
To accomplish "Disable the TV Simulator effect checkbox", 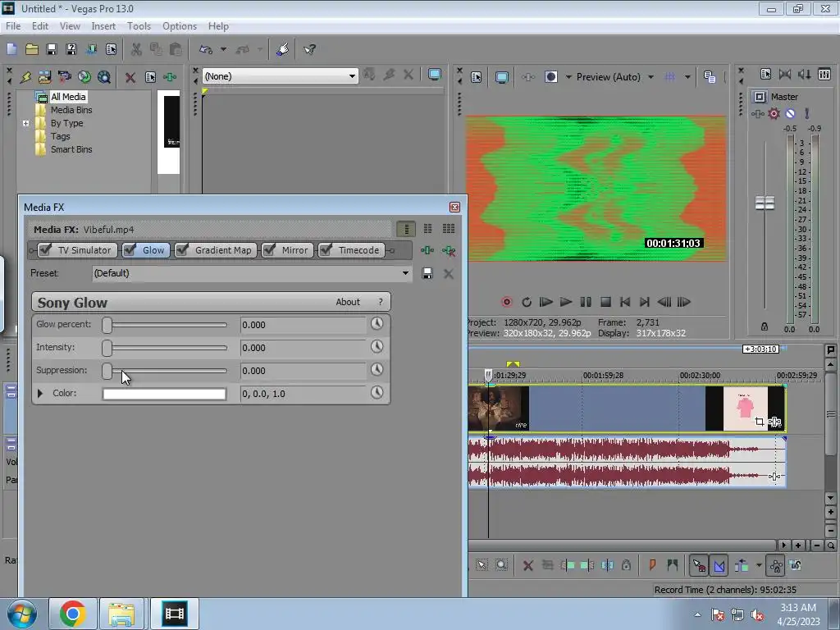I will pos(45,249).
